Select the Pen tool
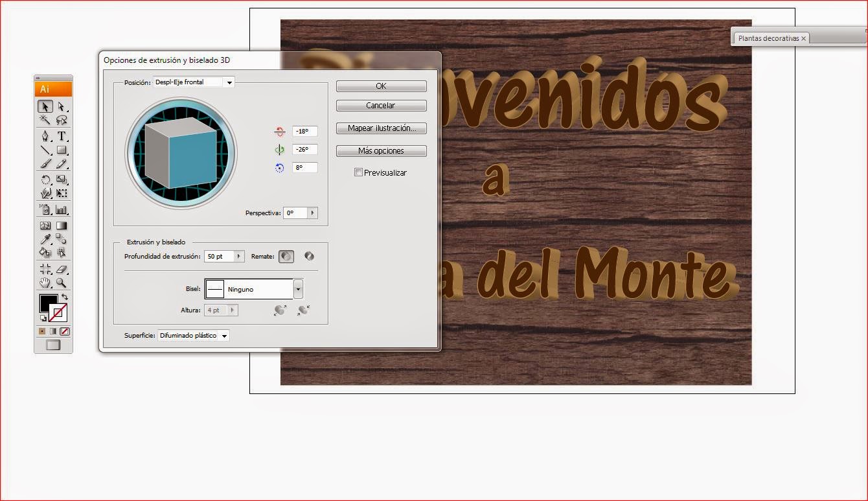 pyautogui.click(x=45, y=136)
